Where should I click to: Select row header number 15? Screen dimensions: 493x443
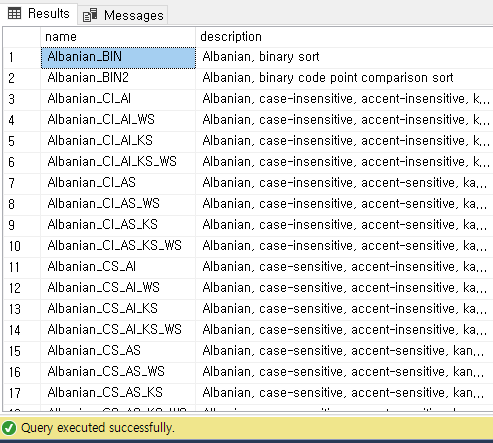tap(22, 351)
